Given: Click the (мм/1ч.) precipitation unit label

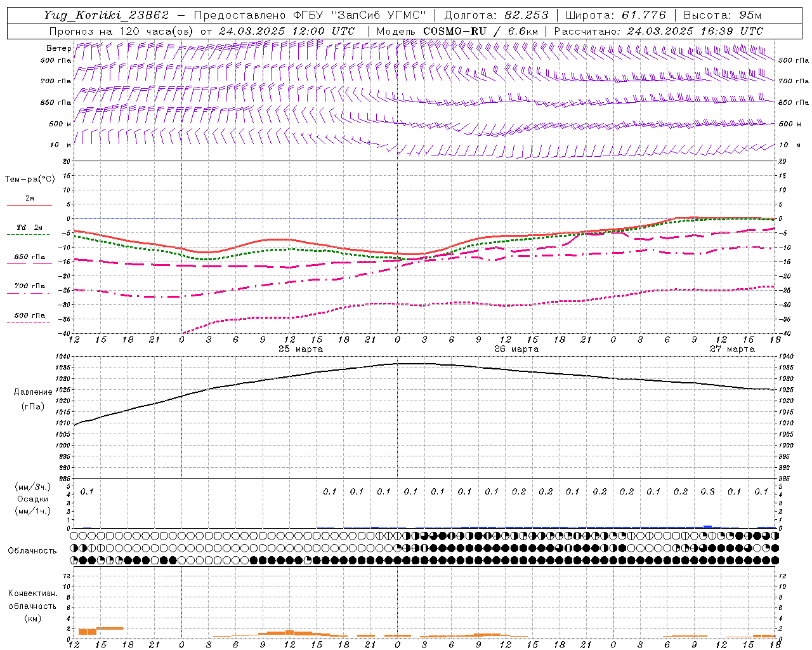Looking at the screenshot, I should point(32,511).
